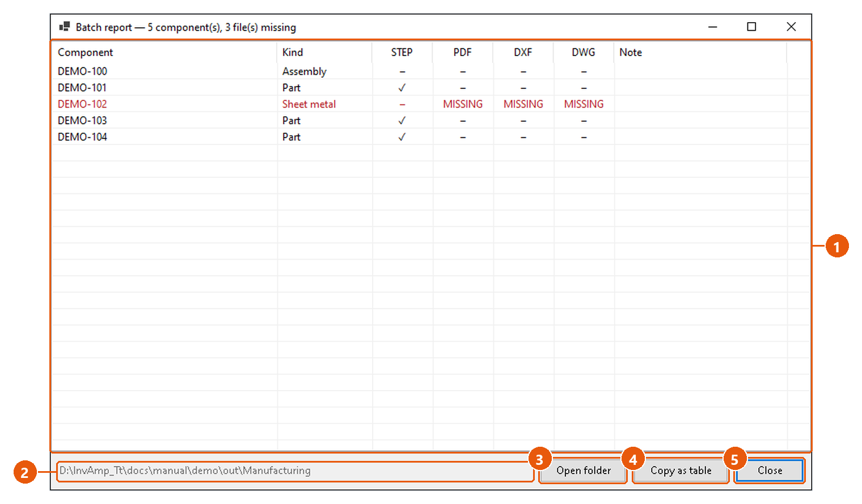
Task: Close the window using the title bar X
Action: tap(791, 27)
